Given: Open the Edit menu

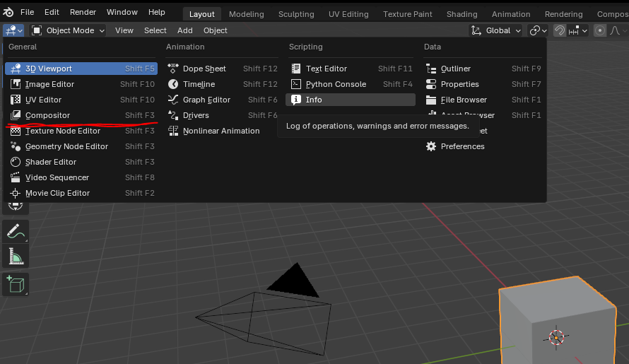Looking at the screenshot, I should click(52, 12).
